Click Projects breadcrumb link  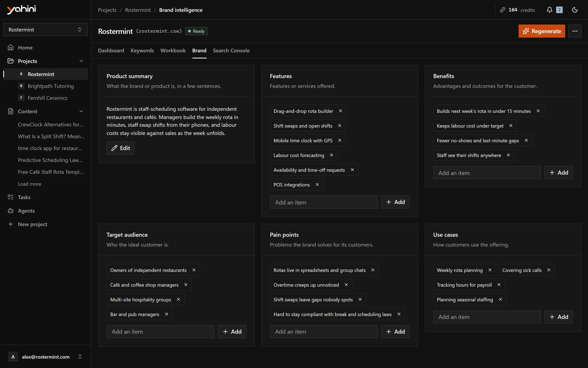tap(107, 10)
